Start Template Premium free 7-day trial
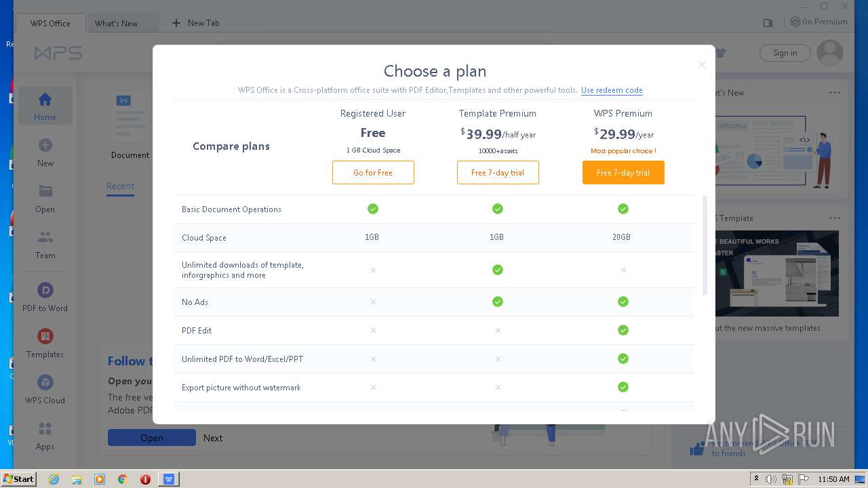 [x=498, y=173]
